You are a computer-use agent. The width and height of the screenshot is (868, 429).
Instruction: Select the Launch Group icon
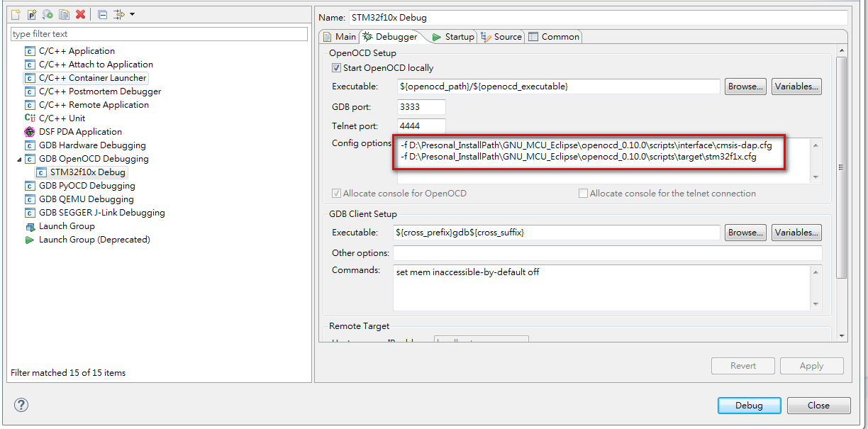tap(30, 226)
